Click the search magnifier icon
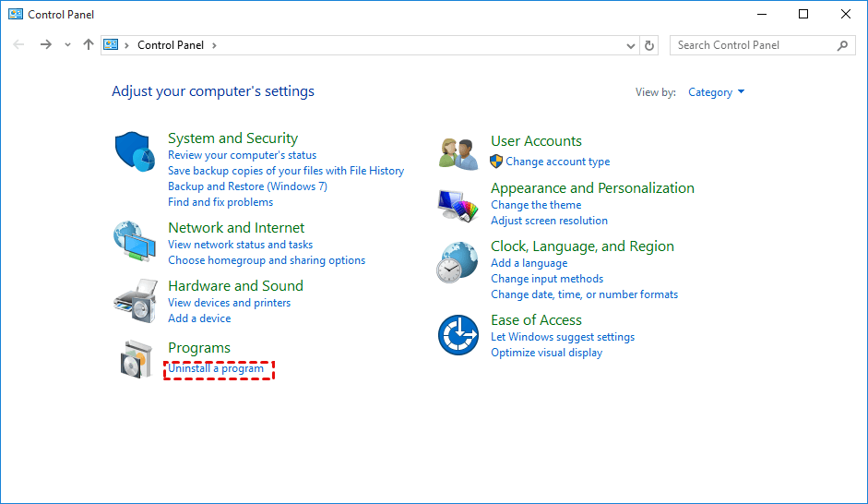 pos(842,45)
